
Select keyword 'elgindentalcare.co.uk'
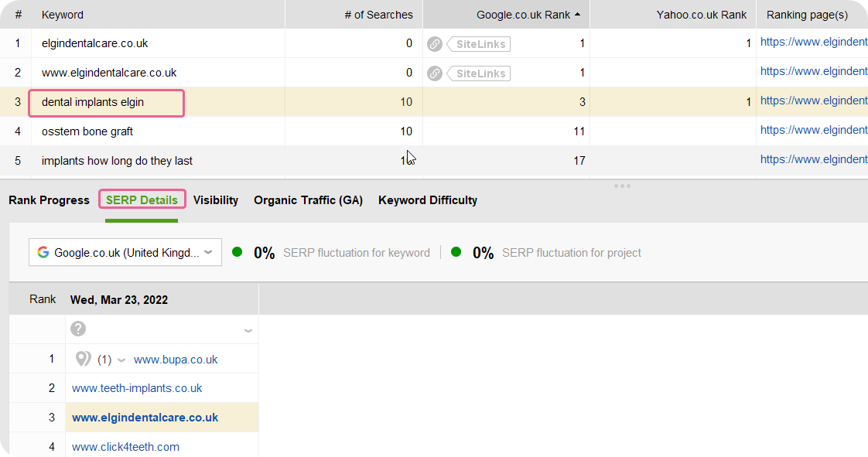(94, 44)
